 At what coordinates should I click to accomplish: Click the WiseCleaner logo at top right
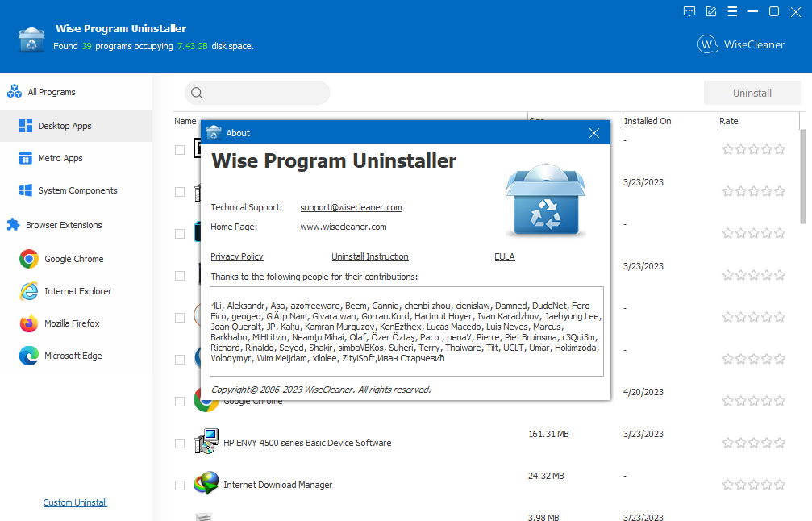coord(740,44)
